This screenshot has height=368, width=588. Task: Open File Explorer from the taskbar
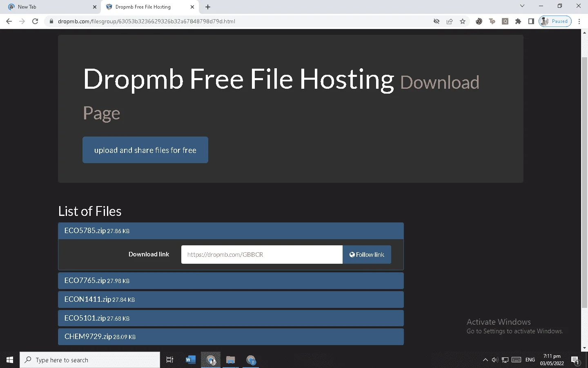tap(231, 360)
